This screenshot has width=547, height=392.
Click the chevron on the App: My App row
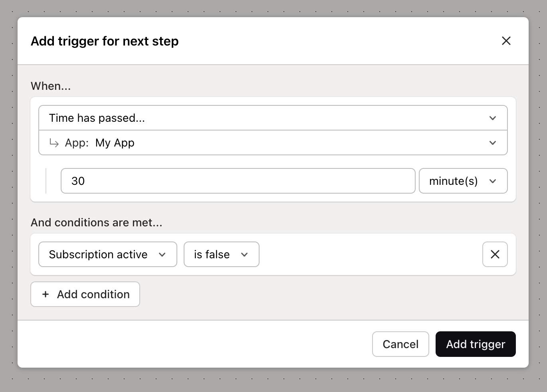click(x=492, y=143)
